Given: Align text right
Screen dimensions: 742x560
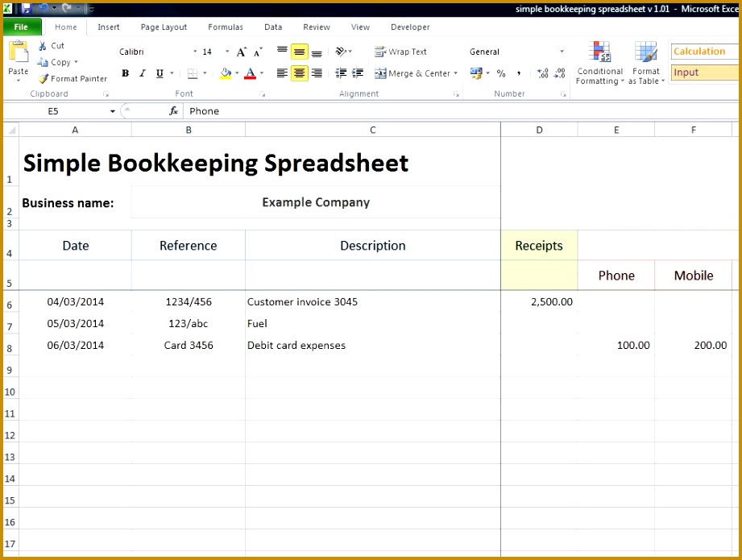Looking at the screenshot, I should tap(317, 73).
